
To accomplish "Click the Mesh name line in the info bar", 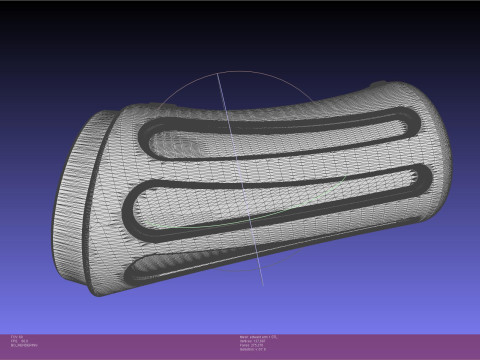I will [258, 337].
